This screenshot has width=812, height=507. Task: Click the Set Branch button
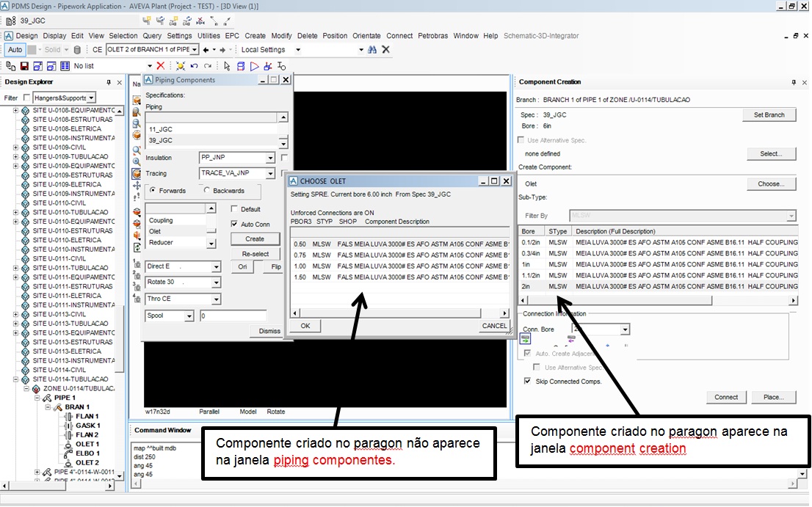coord(769,115)
